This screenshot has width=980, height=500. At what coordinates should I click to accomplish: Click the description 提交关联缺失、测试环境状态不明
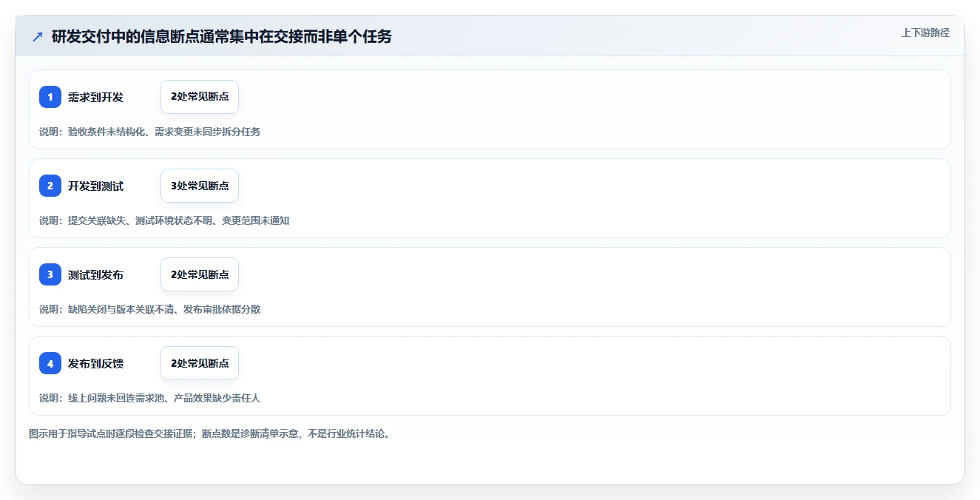point(140,220)
